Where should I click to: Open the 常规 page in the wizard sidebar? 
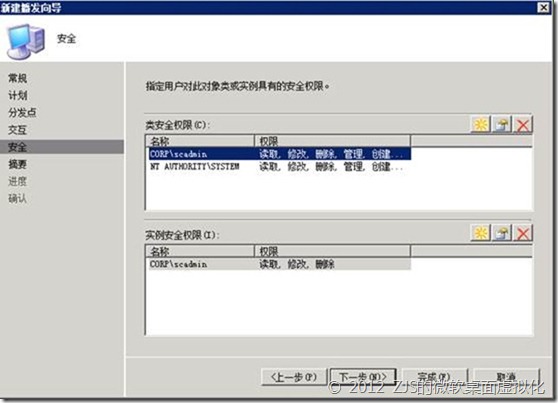(x=18, y=78)
